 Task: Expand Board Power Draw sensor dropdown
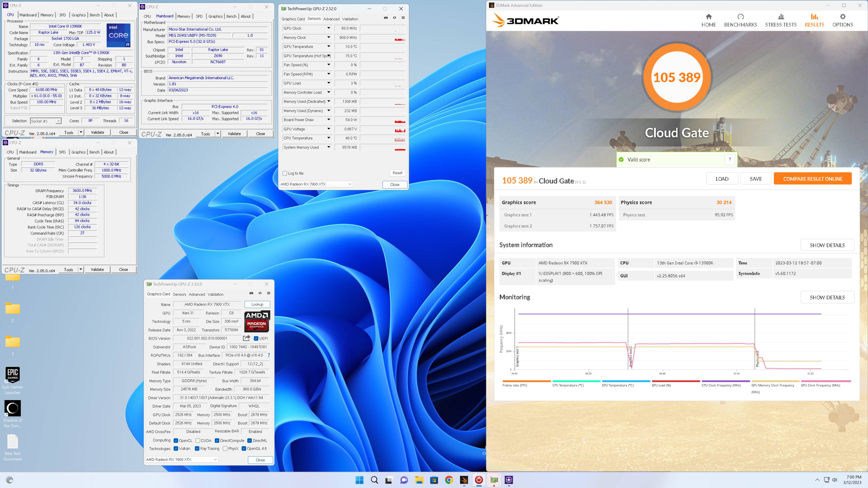(x=328, y=120)
